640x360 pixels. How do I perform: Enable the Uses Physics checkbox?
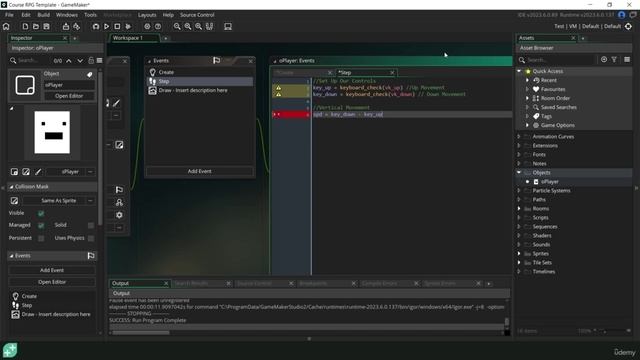point(91,238)
